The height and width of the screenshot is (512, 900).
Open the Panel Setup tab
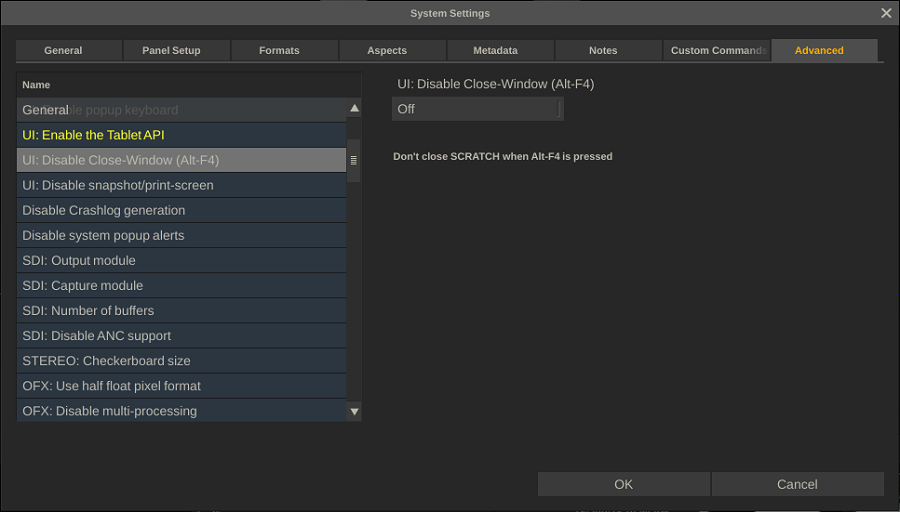pos(171,51)
